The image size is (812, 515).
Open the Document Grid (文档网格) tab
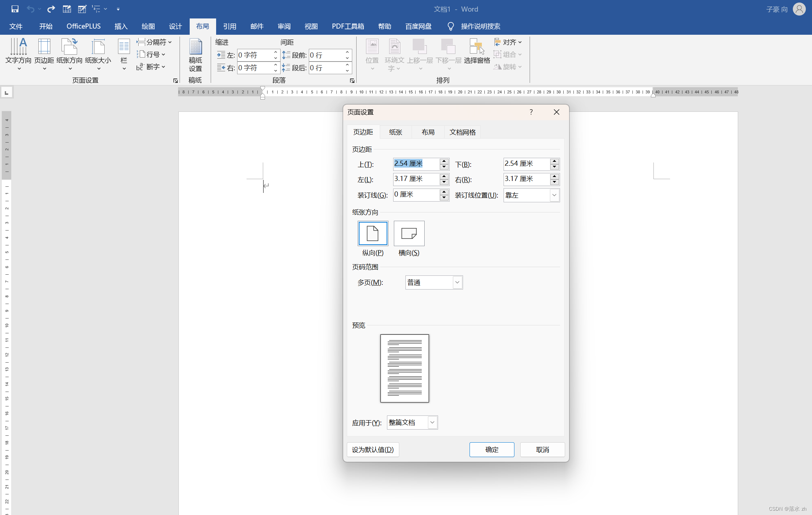pos(462,132)
